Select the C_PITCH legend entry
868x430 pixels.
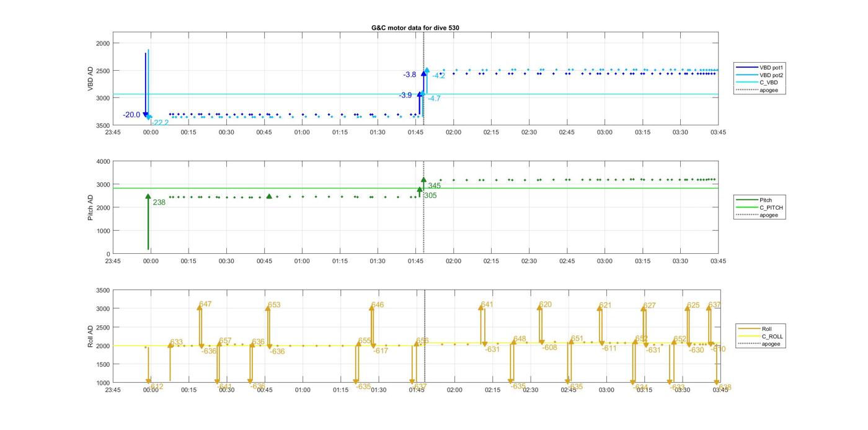click(x=759, y=207)
